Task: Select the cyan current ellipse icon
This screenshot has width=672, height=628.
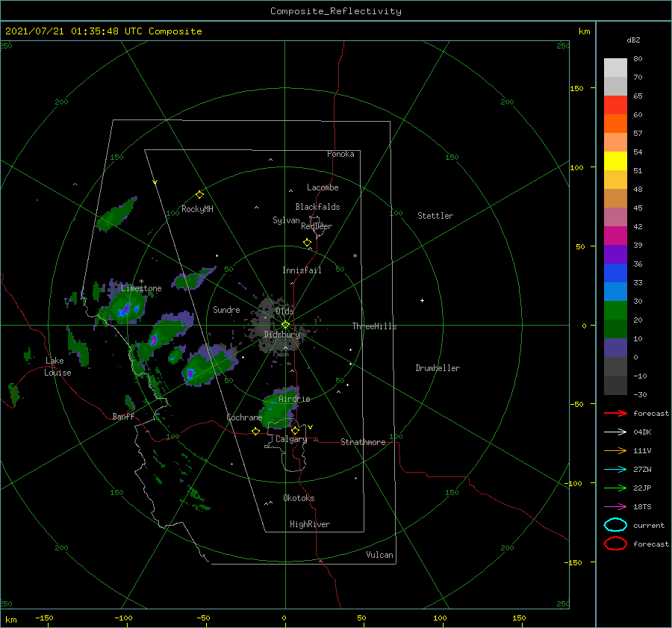Action: tap(615, 525)
